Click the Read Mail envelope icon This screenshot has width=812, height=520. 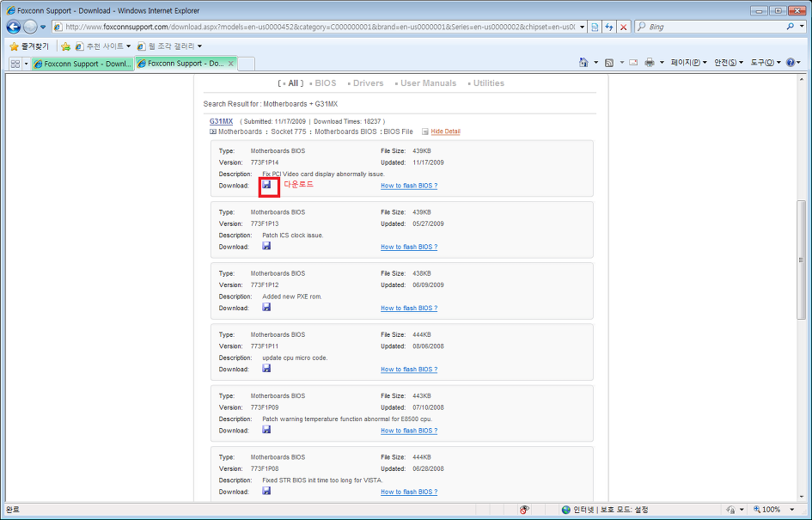[633, 63]
